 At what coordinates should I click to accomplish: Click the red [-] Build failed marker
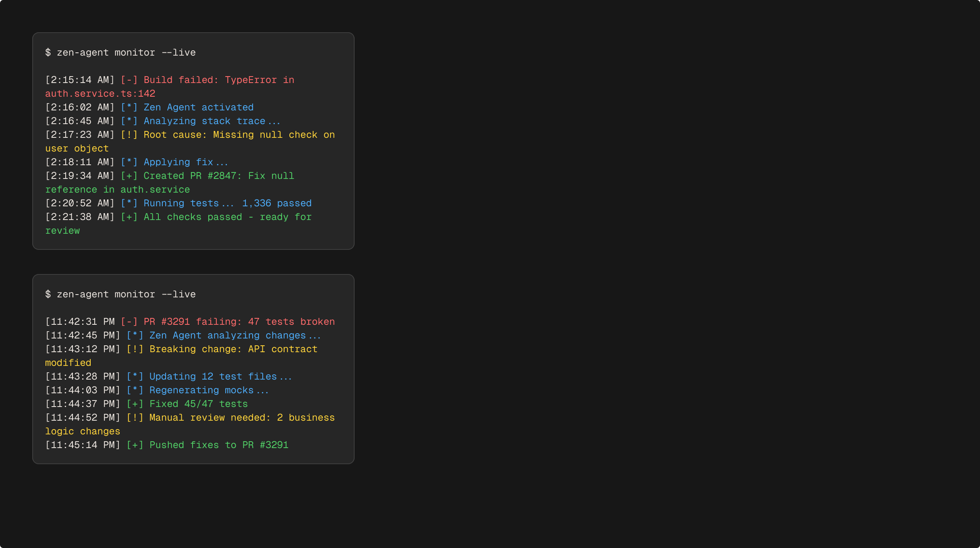129,80
